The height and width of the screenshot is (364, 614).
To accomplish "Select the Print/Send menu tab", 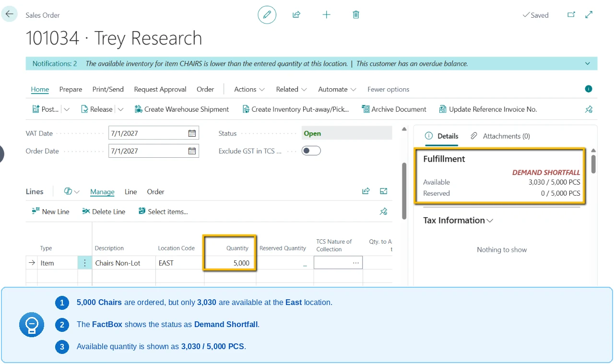I will (x=108, y=89).
